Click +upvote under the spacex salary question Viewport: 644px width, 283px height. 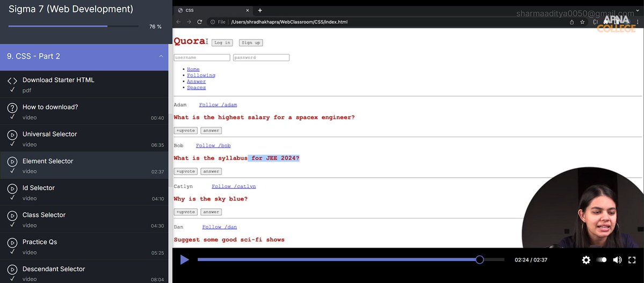[x=186, y=130]
